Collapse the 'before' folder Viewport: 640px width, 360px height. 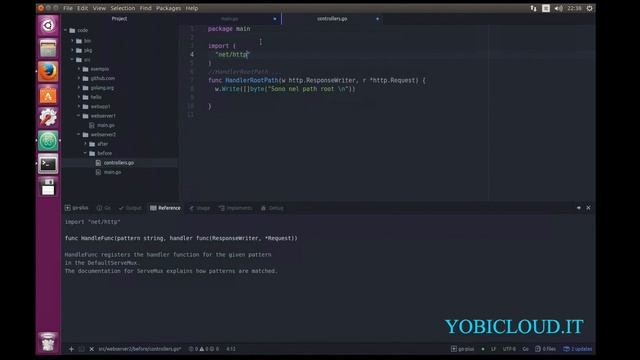85,153
